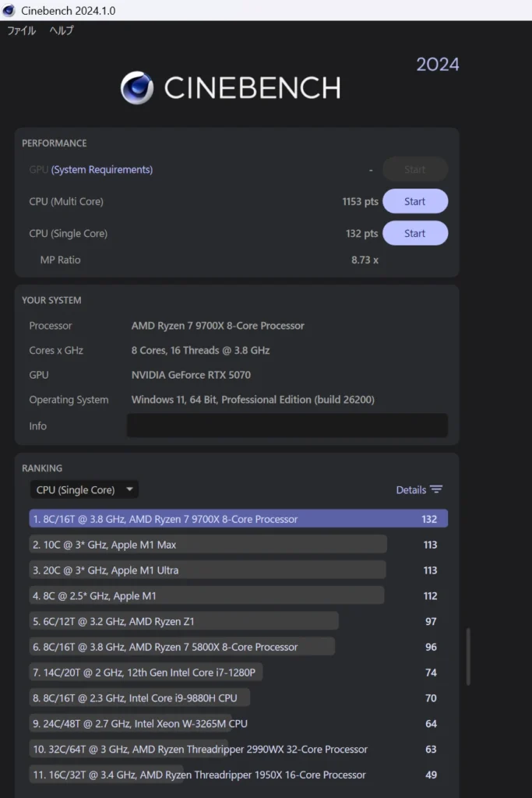Open the ヘルプ menu
532x798 pixels.
tap(62, 30)
